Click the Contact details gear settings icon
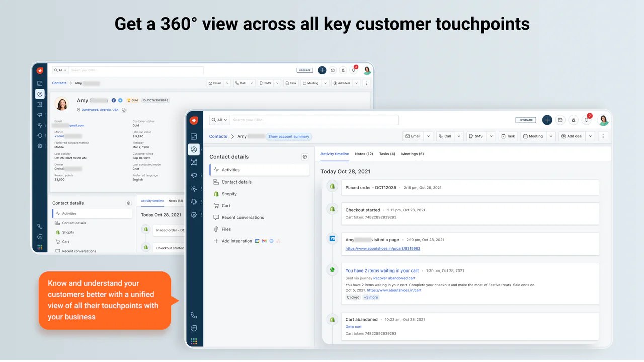 (x=305, y=157)
